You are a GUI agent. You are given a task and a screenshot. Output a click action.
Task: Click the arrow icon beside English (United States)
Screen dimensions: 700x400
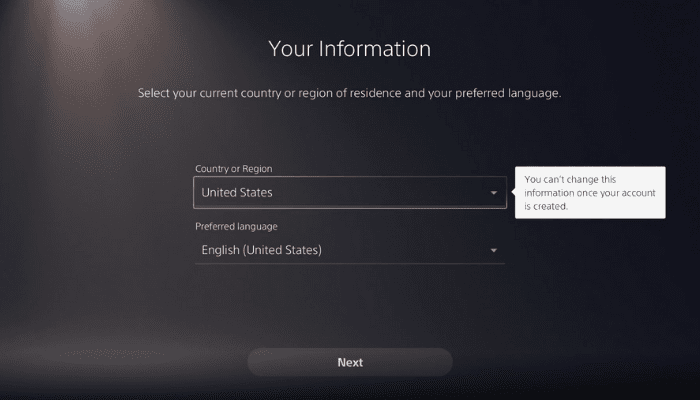[493, 250]
